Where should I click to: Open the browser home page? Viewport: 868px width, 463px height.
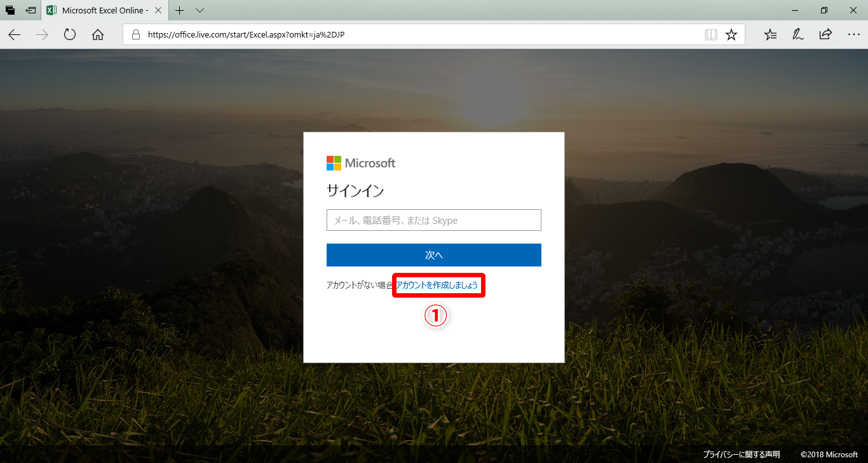(98, 35)
